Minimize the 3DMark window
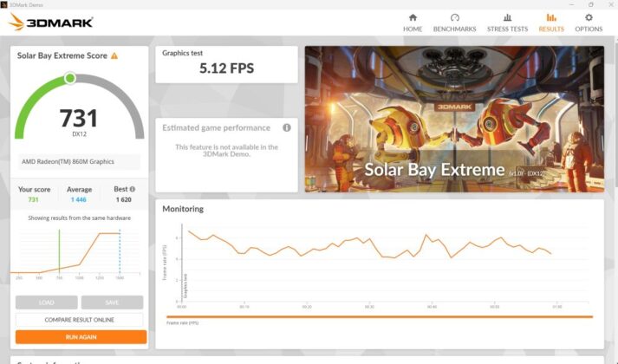This screenshot has width=618, height=364. coord(571,4)
